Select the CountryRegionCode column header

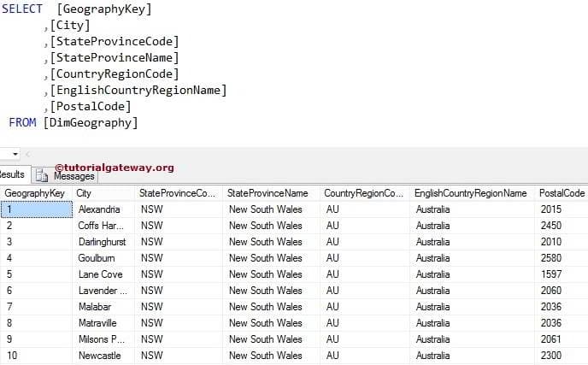363,193
